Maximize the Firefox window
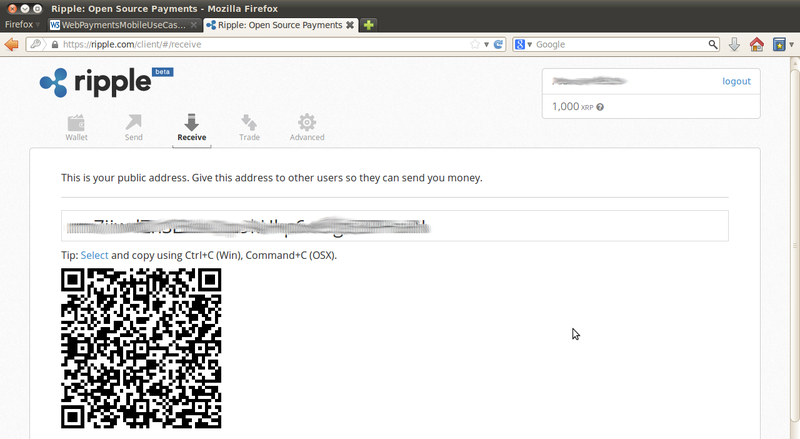Viewport: 800px width, 439px height. [37, 9]
